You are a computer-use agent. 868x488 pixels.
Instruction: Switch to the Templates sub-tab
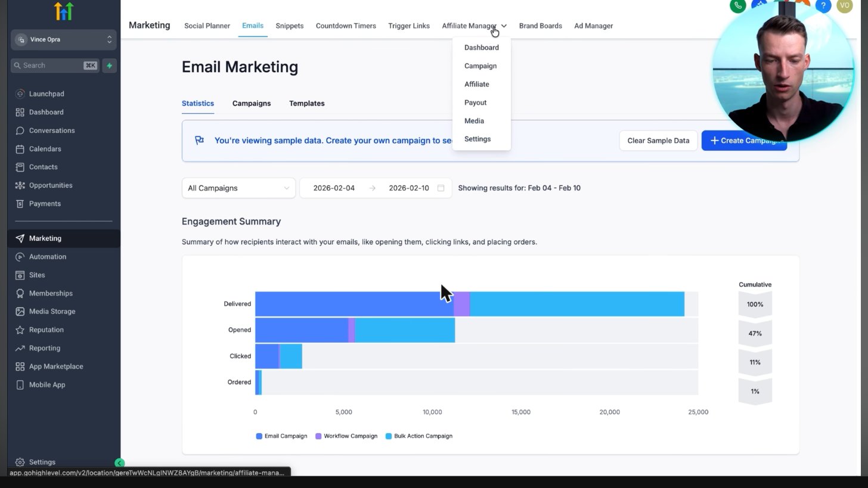307,104
